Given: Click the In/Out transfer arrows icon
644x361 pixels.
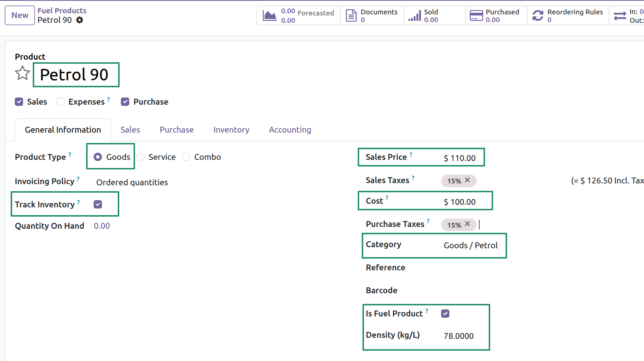Looking at the screenshot, I should tap(620, 16).
